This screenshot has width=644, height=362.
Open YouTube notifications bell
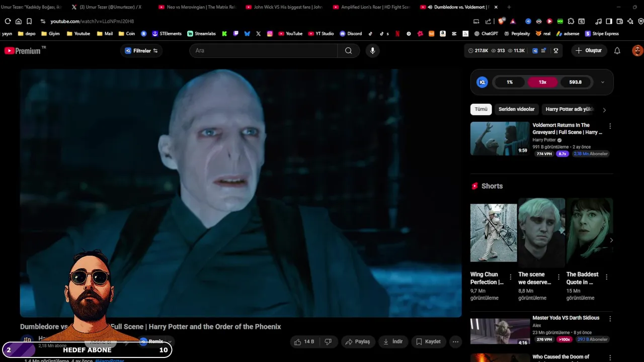click(x=617, y=50)
